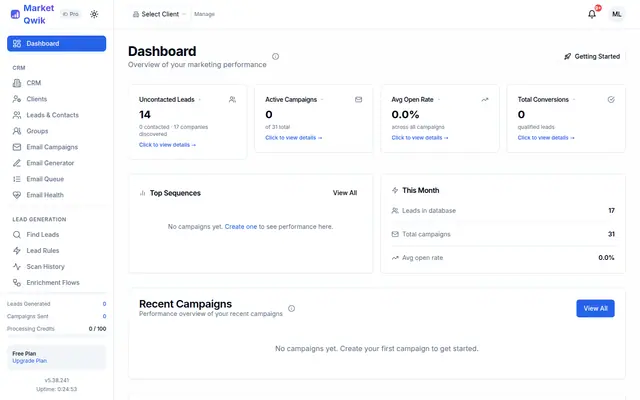Click the Active Campaigns envelope icon
Viewport: 640px width, 400px height.
[x=358, y=100]
